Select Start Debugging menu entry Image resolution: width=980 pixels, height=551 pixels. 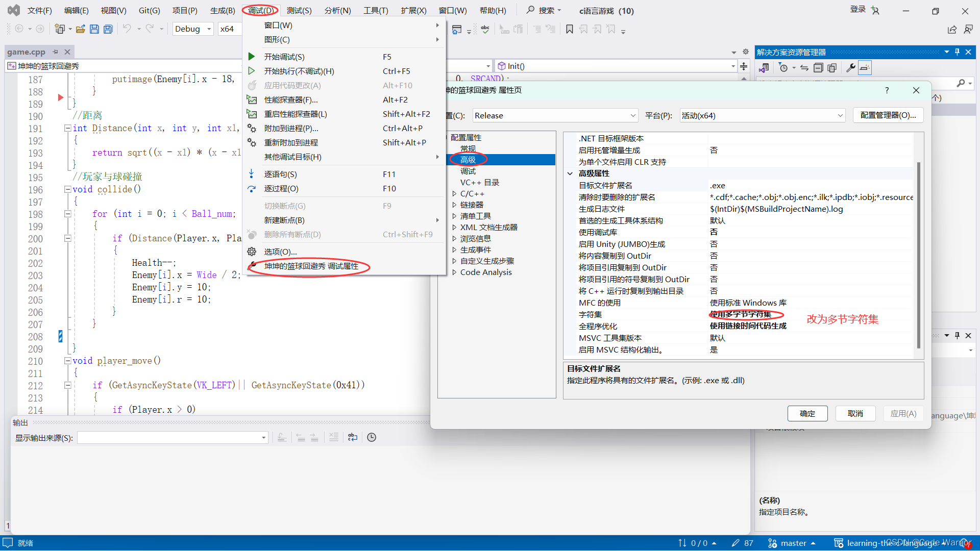tap(284, 57)
